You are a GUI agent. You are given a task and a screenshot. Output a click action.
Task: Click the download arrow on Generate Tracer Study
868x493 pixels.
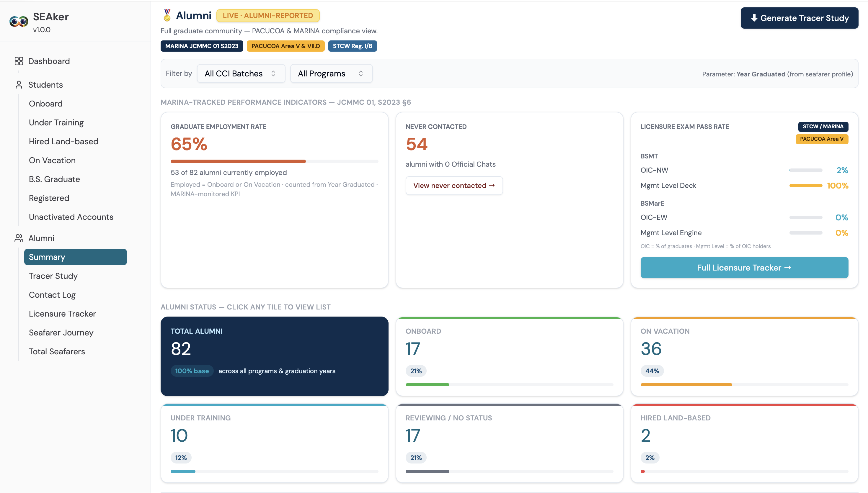(754, 18)
